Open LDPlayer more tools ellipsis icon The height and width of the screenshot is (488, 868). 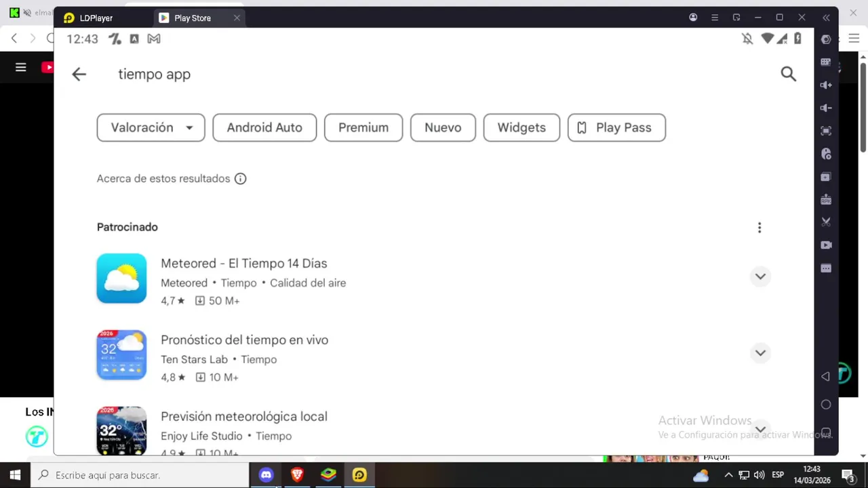[826, 268]
